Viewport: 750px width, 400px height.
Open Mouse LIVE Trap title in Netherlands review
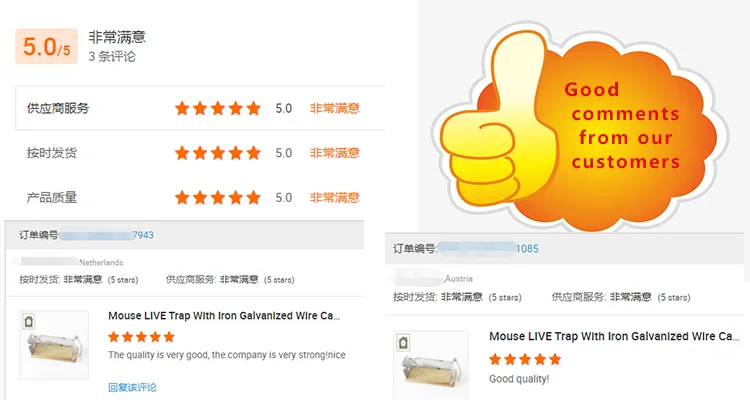[x=224, y=316]
